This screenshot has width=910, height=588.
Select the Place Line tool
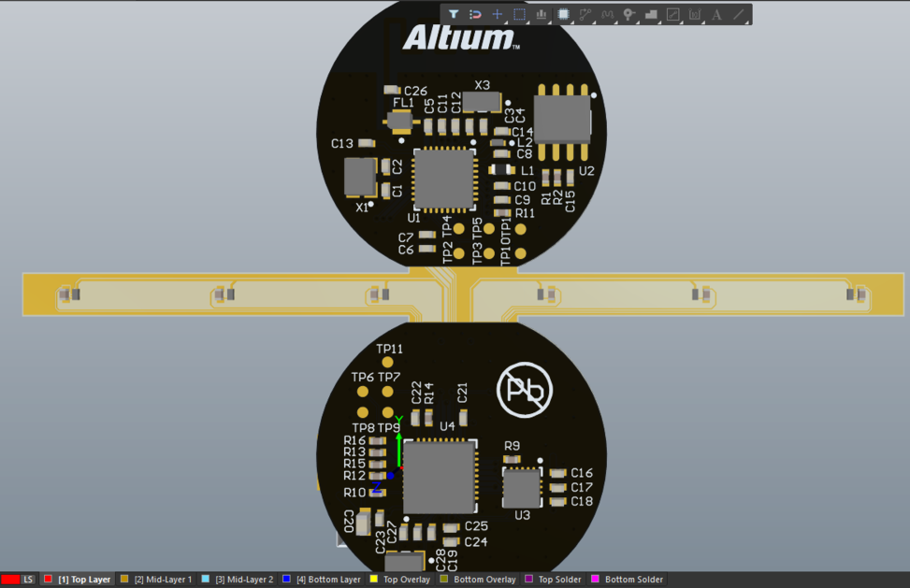pyautogui.click(x=739, y=15)
